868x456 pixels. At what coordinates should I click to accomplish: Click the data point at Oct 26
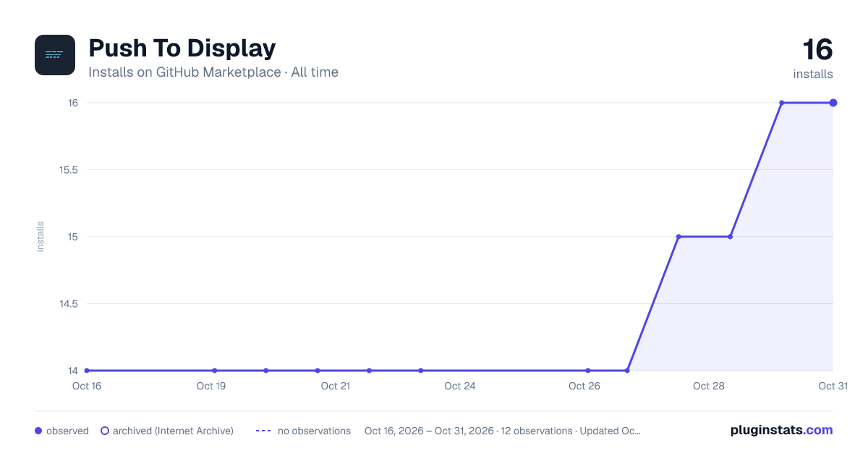click(588, 371)
